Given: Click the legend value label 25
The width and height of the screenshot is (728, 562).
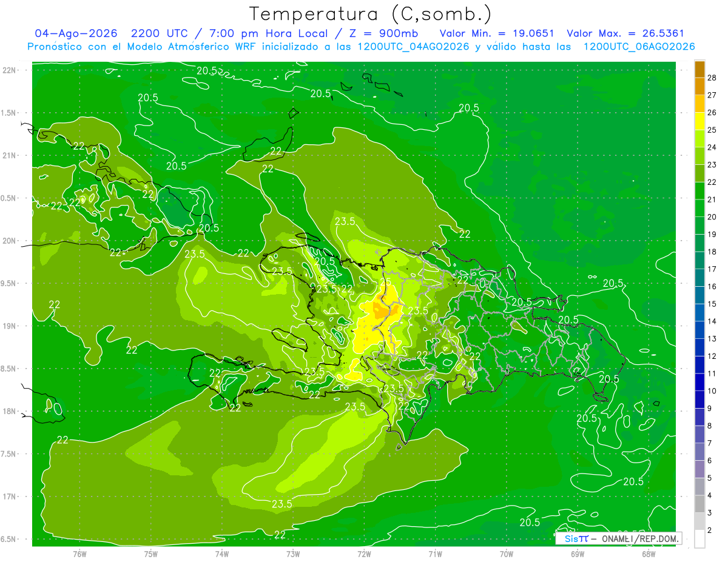Looking at the screenshot, I should click(x=712, y=130).
